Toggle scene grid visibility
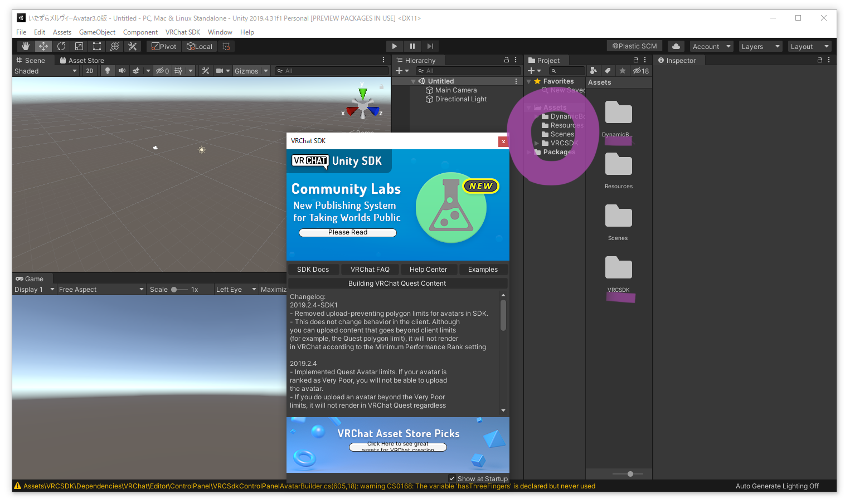Screen dimensions: 845x504 [178, 71]
